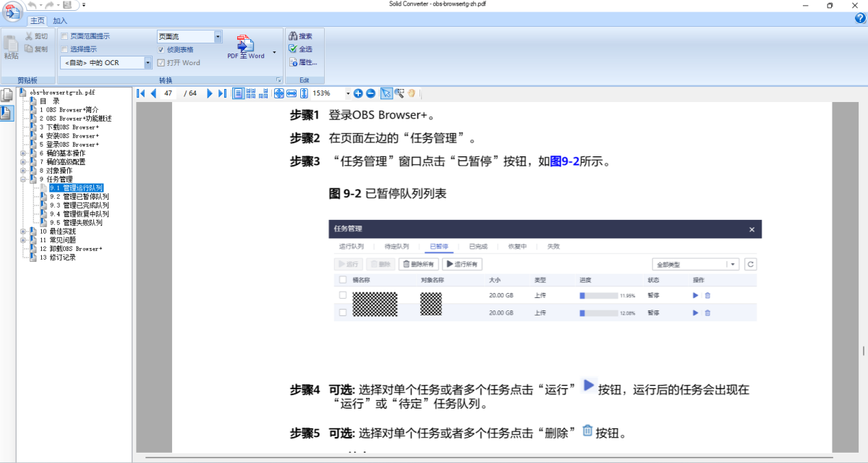Enable the 选择提示 checkbox
This screenshot has width=868, height=463.
[x=64, y=48]
